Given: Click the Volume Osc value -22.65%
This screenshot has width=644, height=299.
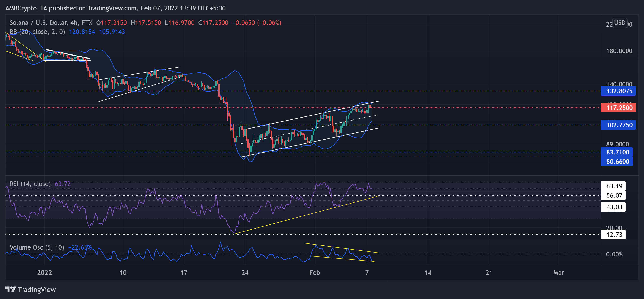Looking at the screenshot, I should click(80, 247).
